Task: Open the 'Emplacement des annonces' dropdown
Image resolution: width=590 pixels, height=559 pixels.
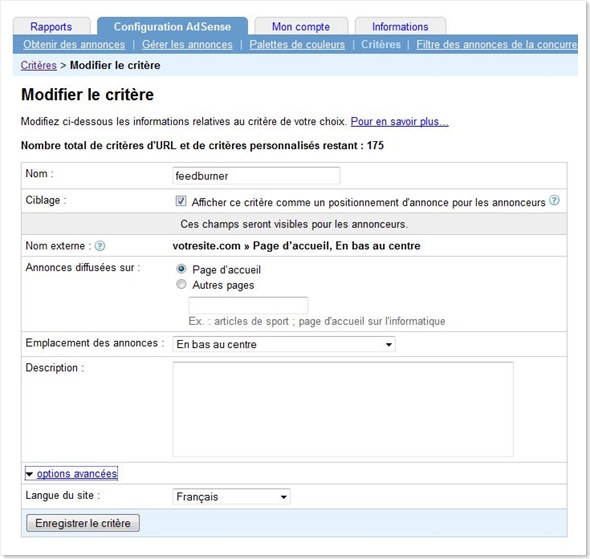Action: coord(284,344)
